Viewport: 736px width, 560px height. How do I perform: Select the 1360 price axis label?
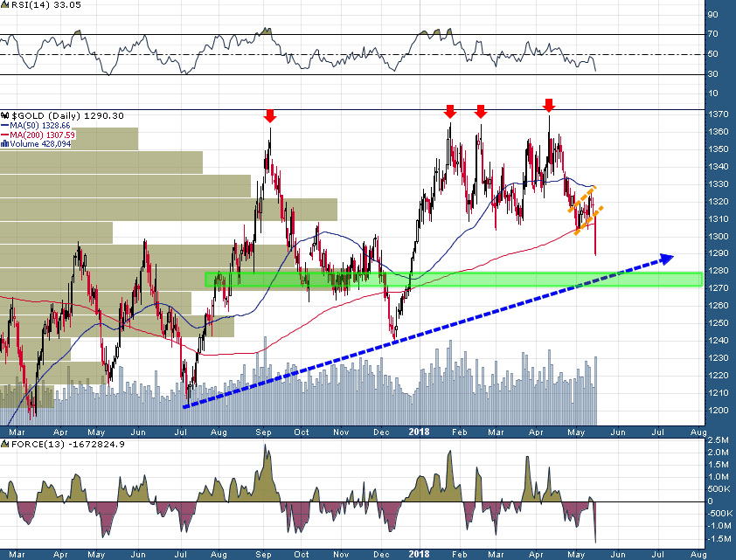click(719, 132)
